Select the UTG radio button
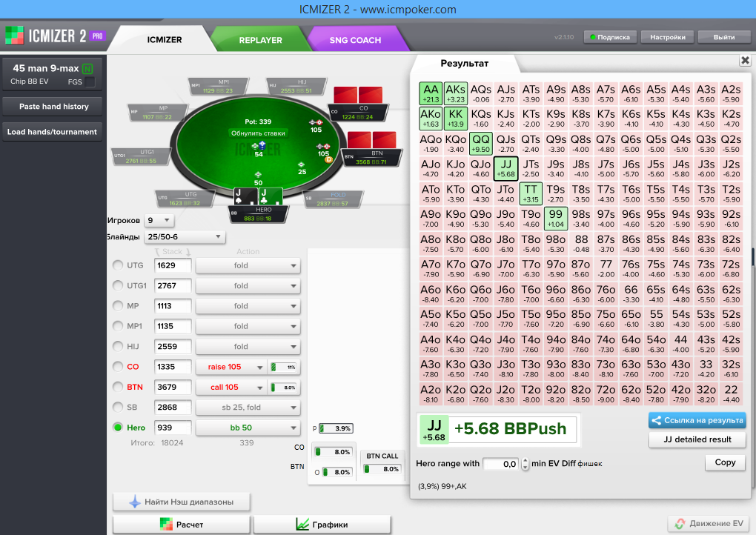 [118, 265]
